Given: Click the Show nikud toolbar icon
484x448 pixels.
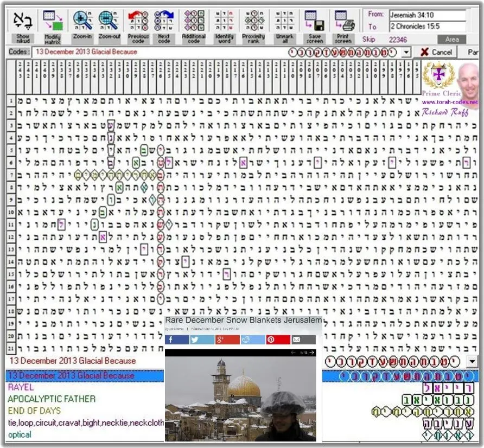Looking at the screenshot, I should pyautogui.click(x=23, y=21).
